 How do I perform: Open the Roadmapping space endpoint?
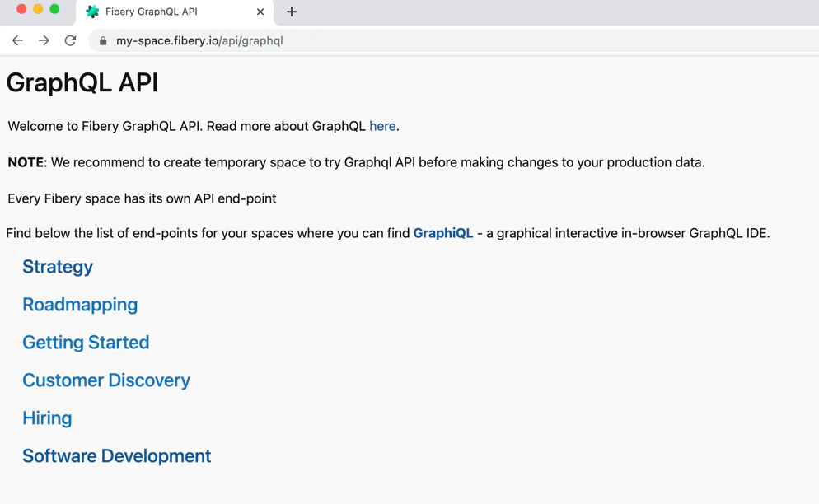(x=80, y=305)
